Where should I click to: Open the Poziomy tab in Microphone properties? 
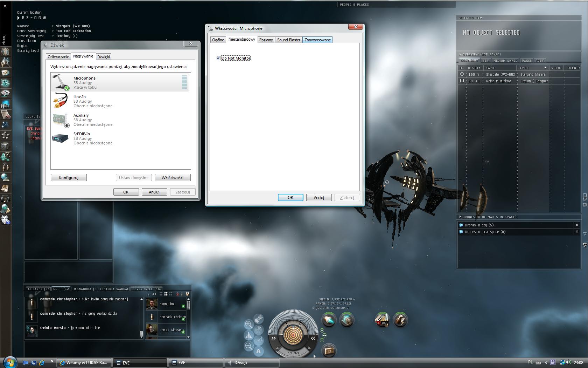pos(266,40)
